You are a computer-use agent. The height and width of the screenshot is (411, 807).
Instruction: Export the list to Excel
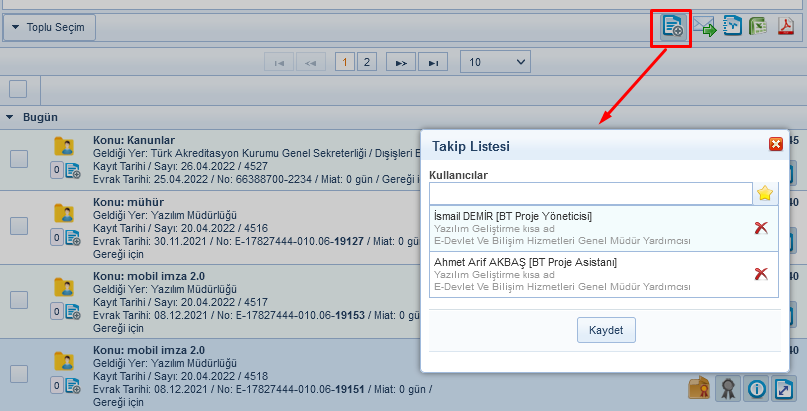point(759,27)
